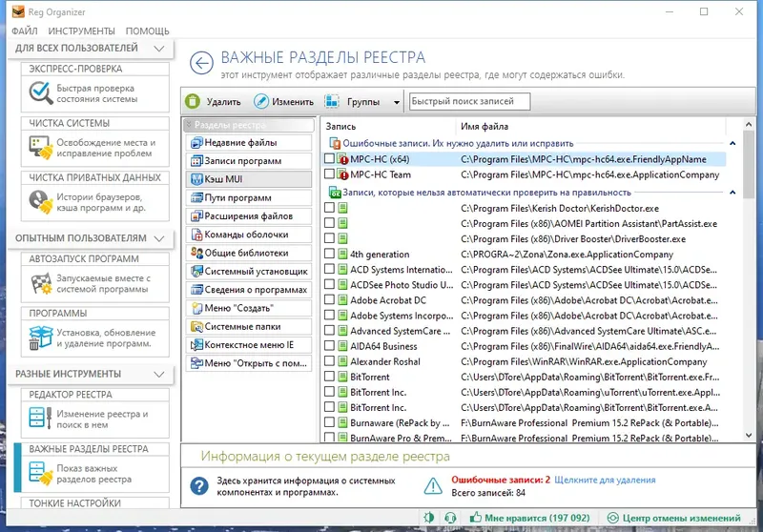Check the AIDA64 Business checkbox

tap(329, 346)
